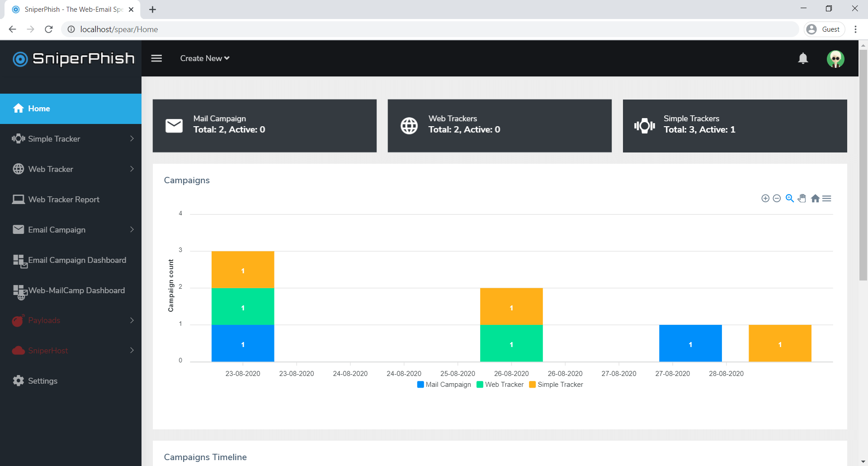Click the SniperHost cloud icon
868x466 pixels.
[19, 350]
